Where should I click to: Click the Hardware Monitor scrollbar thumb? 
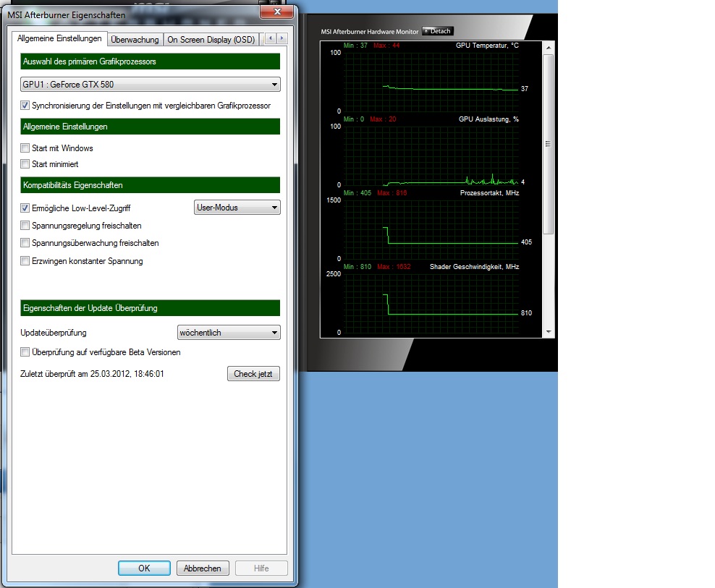[x=549, y=144]
